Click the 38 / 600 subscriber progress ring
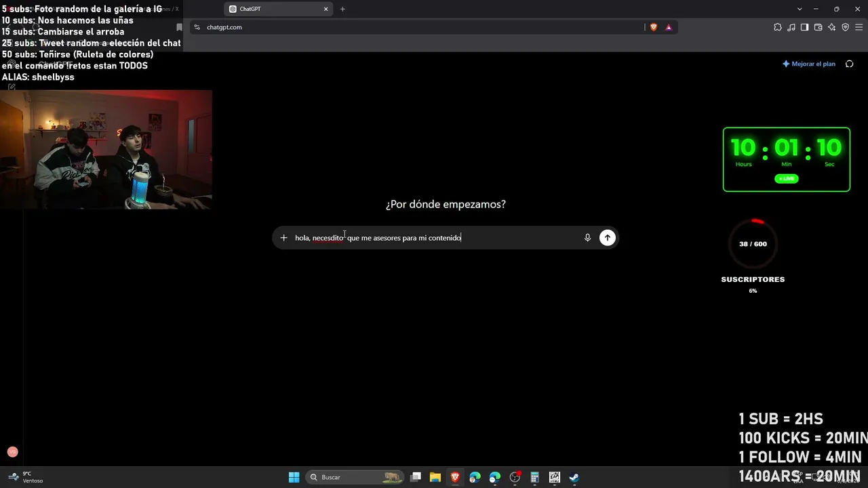The height and width of the screenshot is (488, 868). [x=753, y=244]
